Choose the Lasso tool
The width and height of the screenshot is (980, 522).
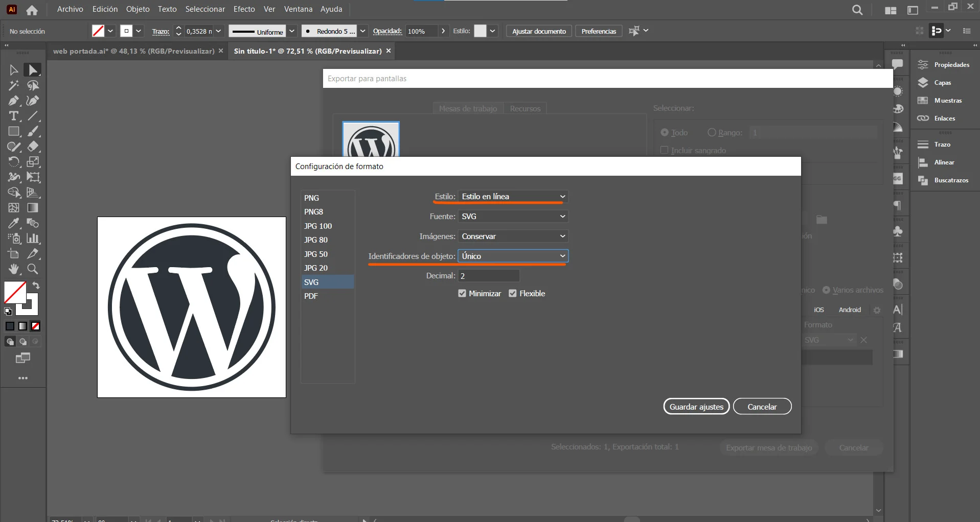click(33, 85)
